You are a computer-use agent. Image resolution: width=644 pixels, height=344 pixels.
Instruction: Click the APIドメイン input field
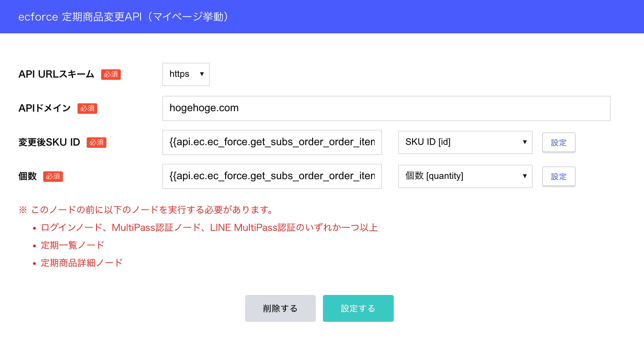click(386, 108)
